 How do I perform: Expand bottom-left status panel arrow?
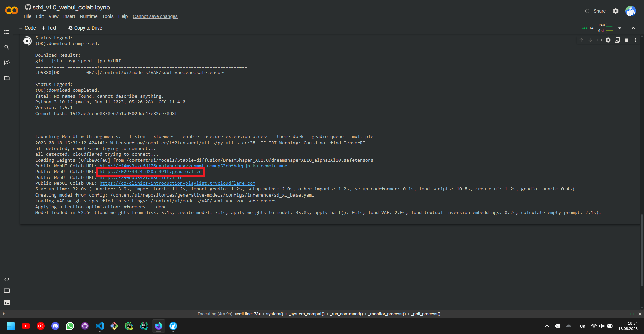4,314
